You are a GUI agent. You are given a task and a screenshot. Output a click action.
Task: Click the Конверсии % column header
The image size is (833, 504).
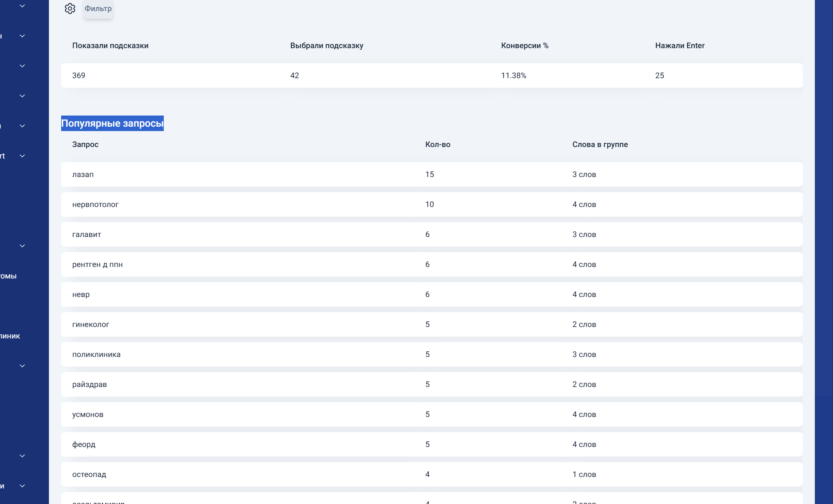[525, 46]
